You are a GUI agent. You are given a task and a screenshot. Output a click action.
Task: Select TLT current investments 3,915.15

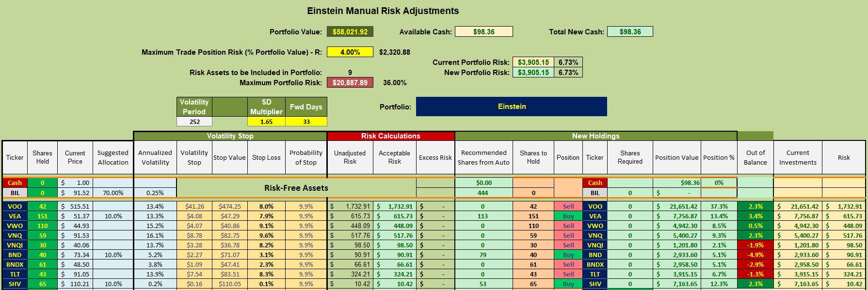tap(798, 274)
